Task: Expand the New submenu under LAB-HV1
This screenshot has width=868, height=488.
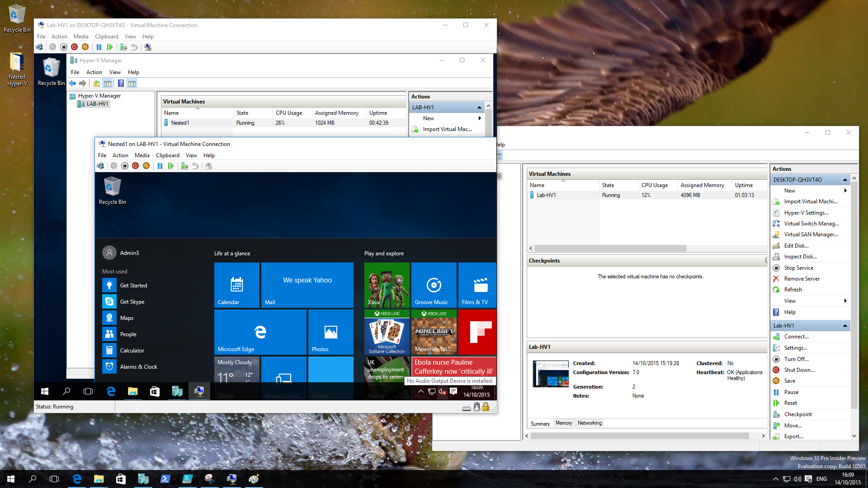Action: [480, 118]
